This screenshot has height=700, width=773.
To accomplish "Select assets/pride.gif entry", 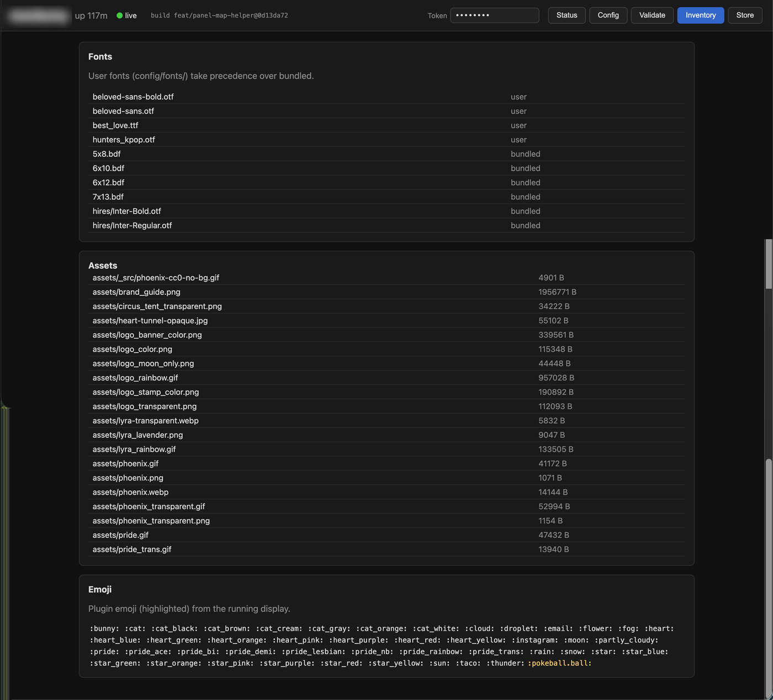I will pyautogui.click(x=386, y=536).
